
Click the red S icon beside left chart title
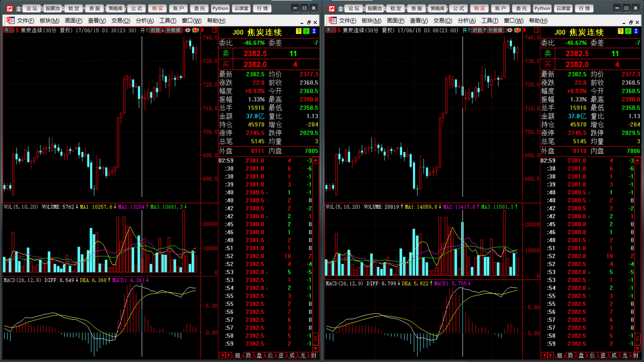[x=17, y=30]
